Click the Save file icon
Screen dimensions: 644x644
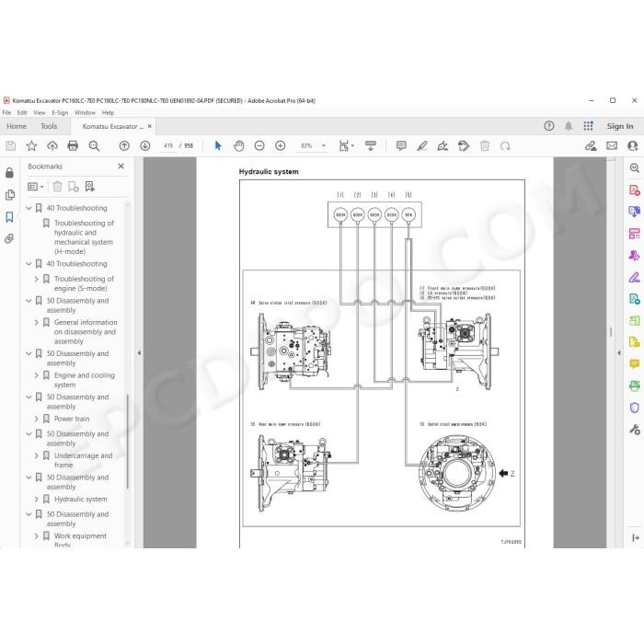(11, 145)
